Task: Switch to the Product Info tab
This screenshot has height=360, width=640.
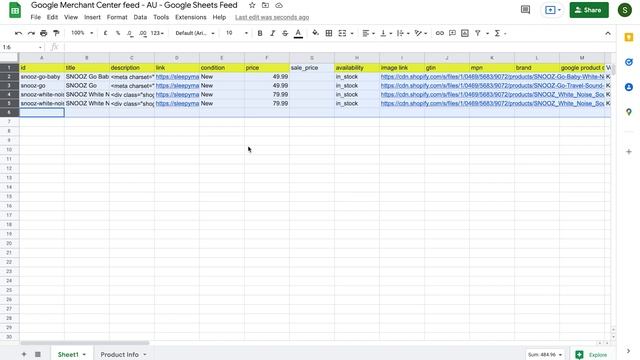Action: 123,354
